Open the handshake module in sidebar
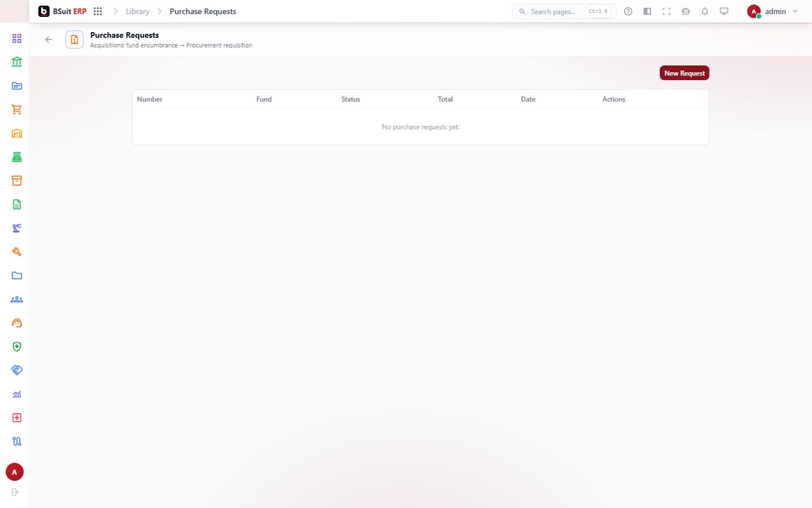 point(17,370)
